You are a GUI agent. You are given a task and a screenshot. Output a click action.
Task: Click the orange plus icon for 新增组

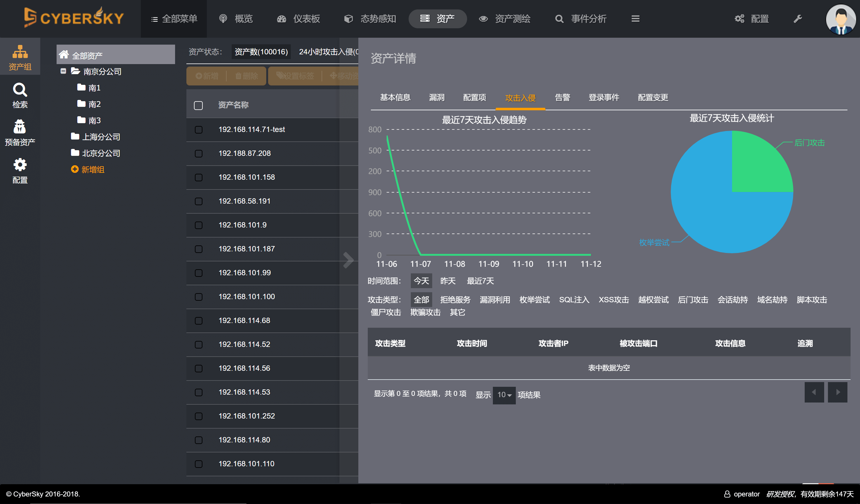click(x=74, y=169)
